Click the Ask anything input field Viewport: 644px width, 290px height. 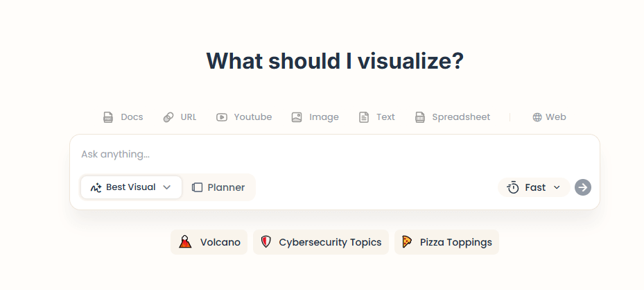tap(333, 154)
